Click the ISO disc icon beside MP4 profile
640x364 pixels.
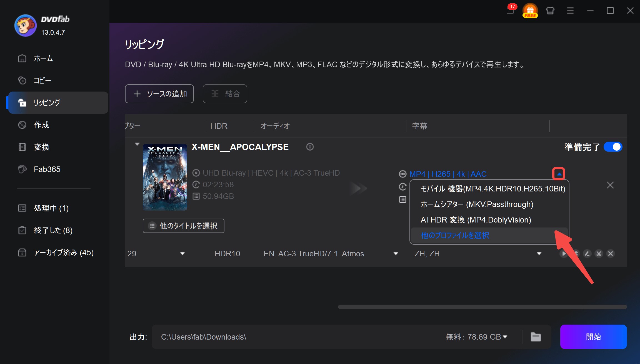(403, 174)
